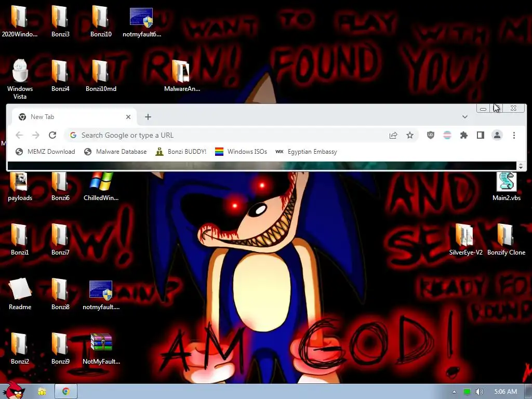Open the volume speaker tray icon
Viewport: 532px width, 399px height.
tap(479, 392)
